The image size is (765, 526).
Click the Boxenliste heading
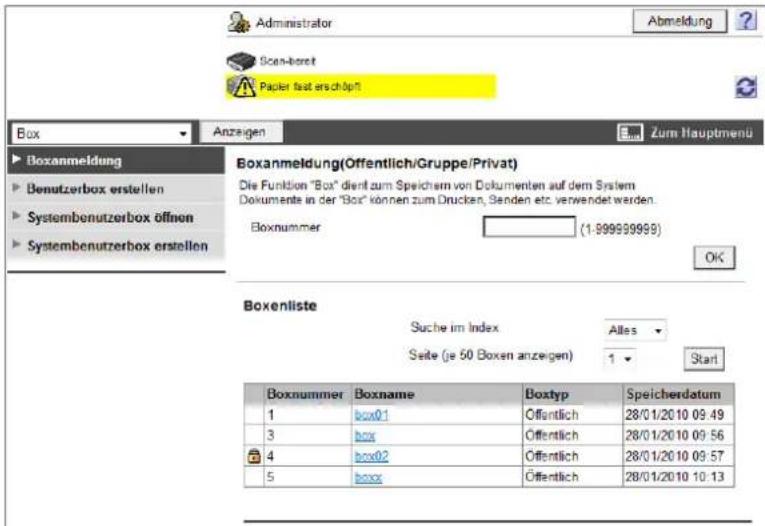pos(280,306)
